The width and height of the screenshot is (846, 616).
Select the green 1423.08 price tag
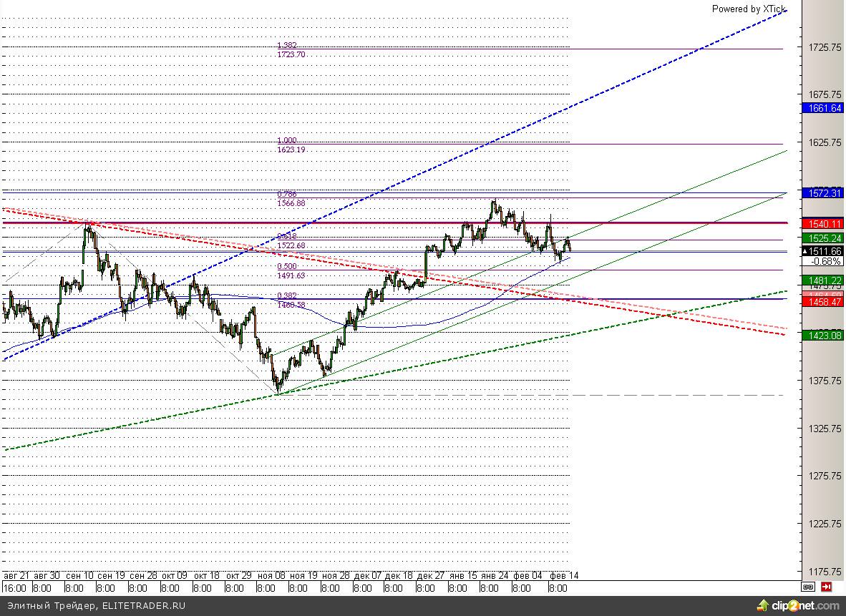click(822, 334)
